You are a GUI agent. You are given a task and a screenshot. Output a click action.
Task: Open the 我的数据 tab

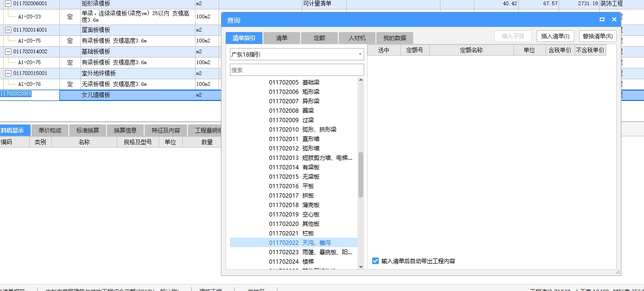[395, 38]
